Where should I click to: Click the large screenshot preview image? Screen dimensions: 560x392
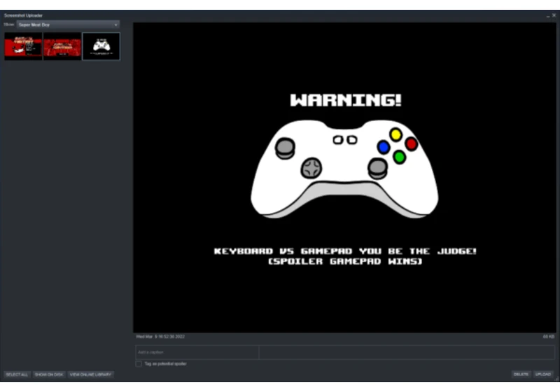point(344,178)
